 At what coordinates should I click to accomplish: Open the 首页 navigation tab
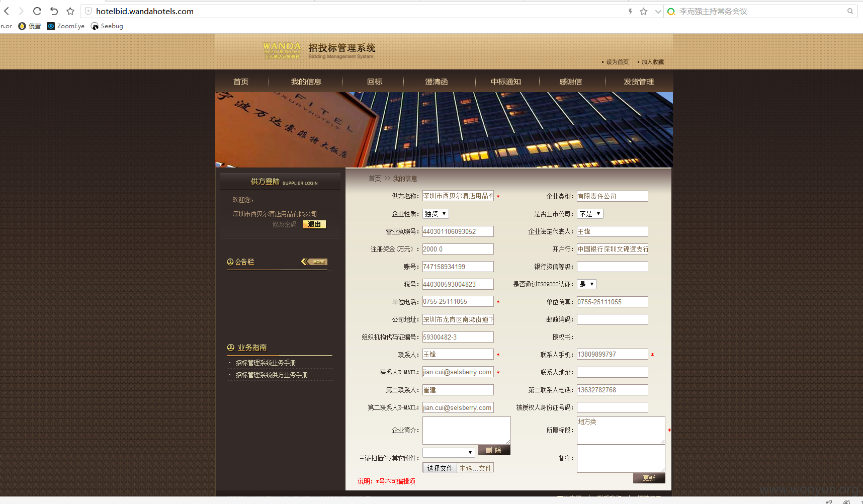[241, 81]
